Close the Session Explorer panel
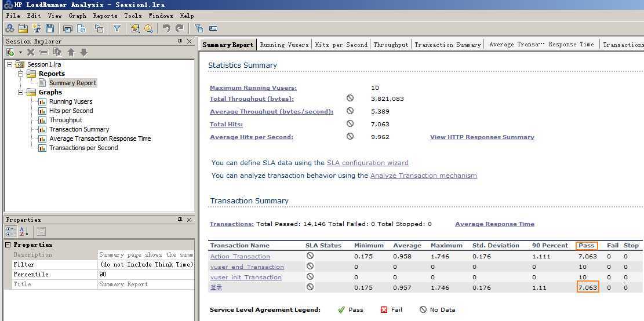This screenshot has width=644, height=321. [190, 41]
